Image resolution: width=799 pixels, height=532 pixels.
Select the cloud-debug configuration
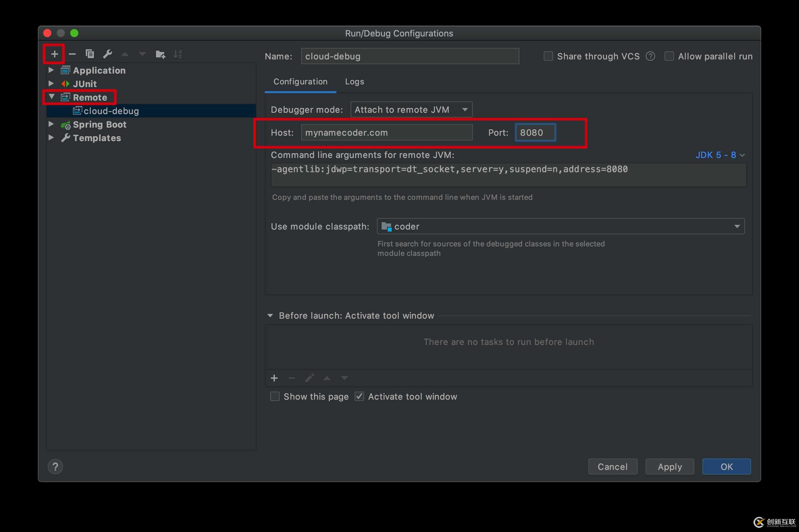(151, 111)
